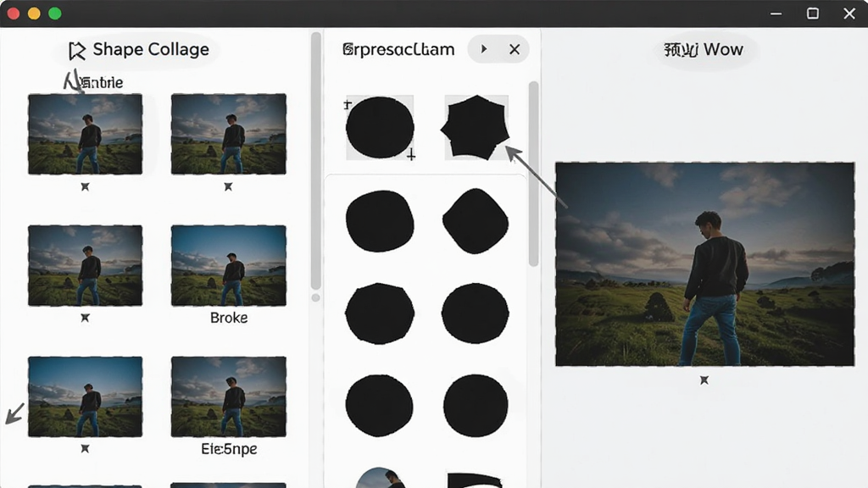Click the large preview photo on the right
The image size is (868, 488).
(704, 264)
